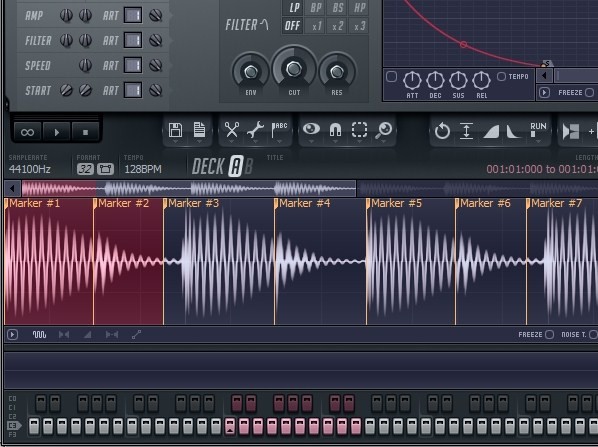
Task: Switch to Deck A
Action: pos(236,166)
